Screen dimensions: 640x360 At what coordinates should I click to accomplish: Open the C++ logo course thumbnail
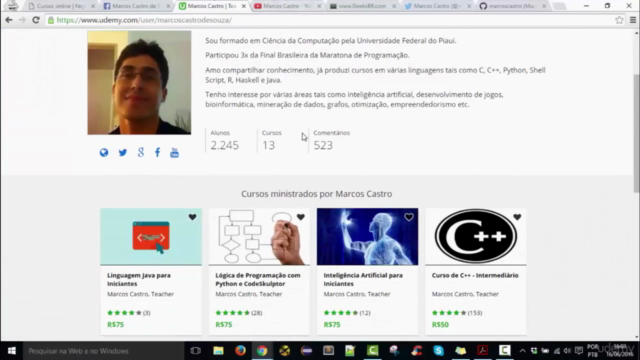point(476,237)
